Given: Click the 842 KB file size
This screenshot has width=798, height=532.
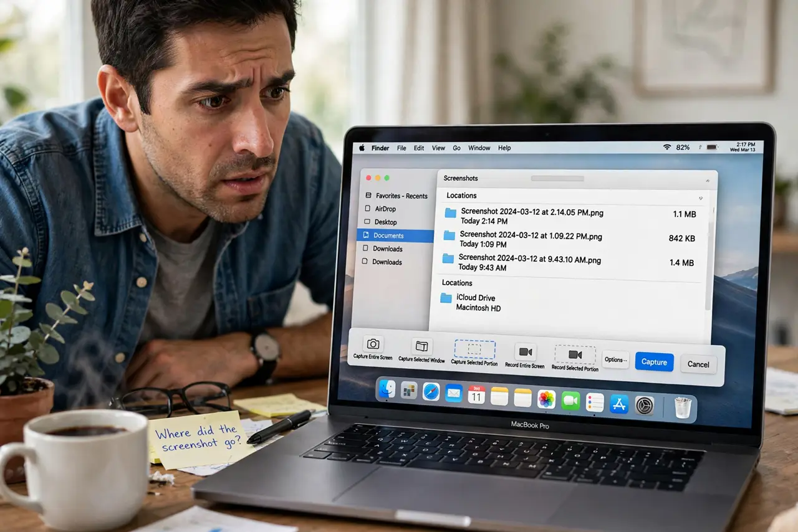Looking at the screenshot, I should point(682,239).
